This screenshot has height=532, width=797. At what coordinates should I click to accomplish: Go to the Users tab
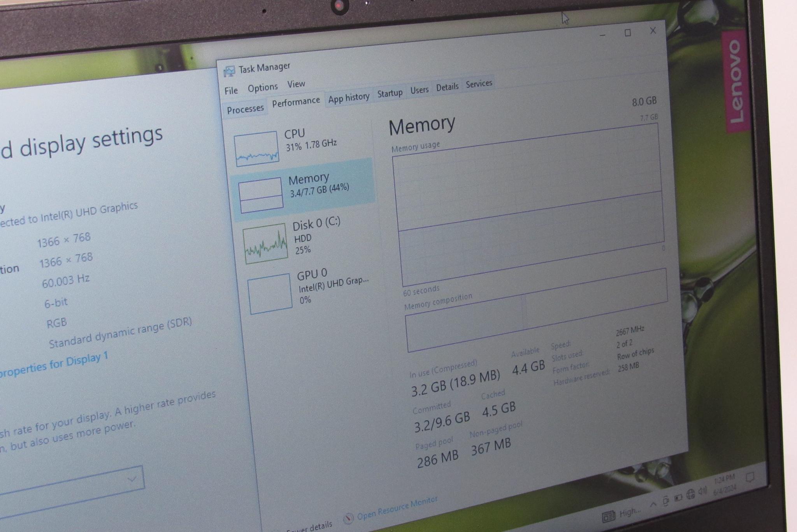[419, 90]
